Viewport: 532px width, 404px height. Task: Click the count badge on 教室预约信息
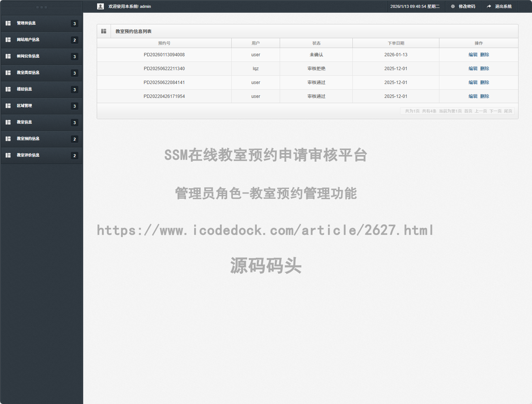[75, 139]
